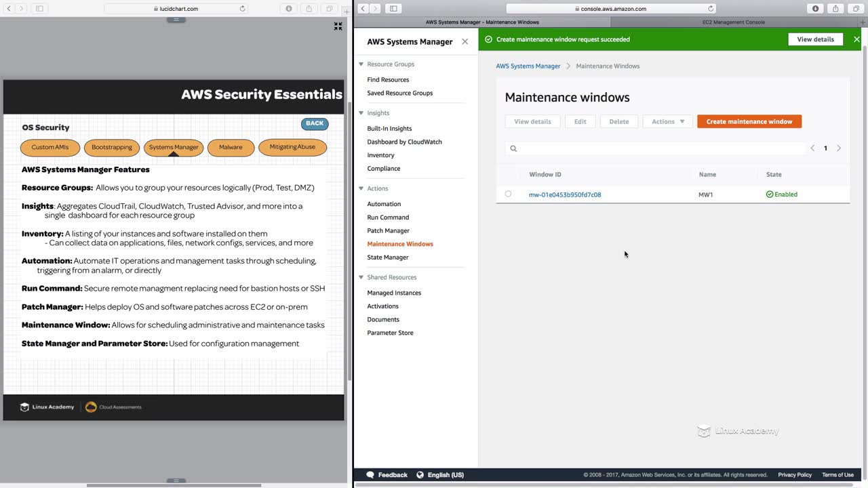Open State Manager in the sidebar
Screen dimensions: 868x488
coord(388,258)
